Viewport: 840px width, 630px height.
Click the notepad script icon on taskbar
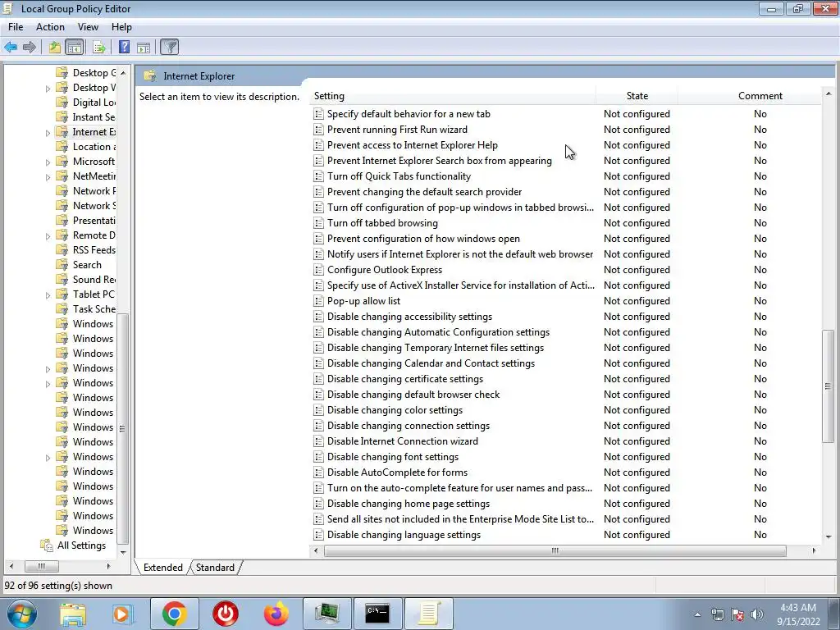428,614
